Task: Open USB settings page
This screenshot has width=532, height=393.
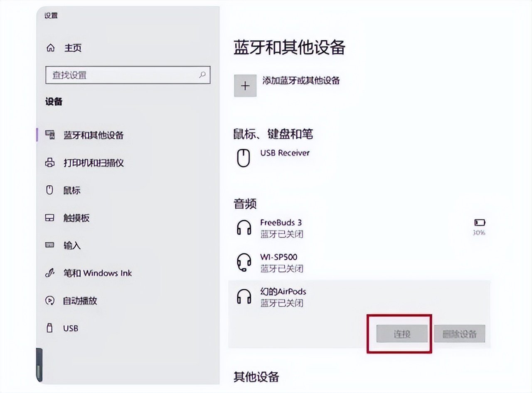Action: [71, 328]
